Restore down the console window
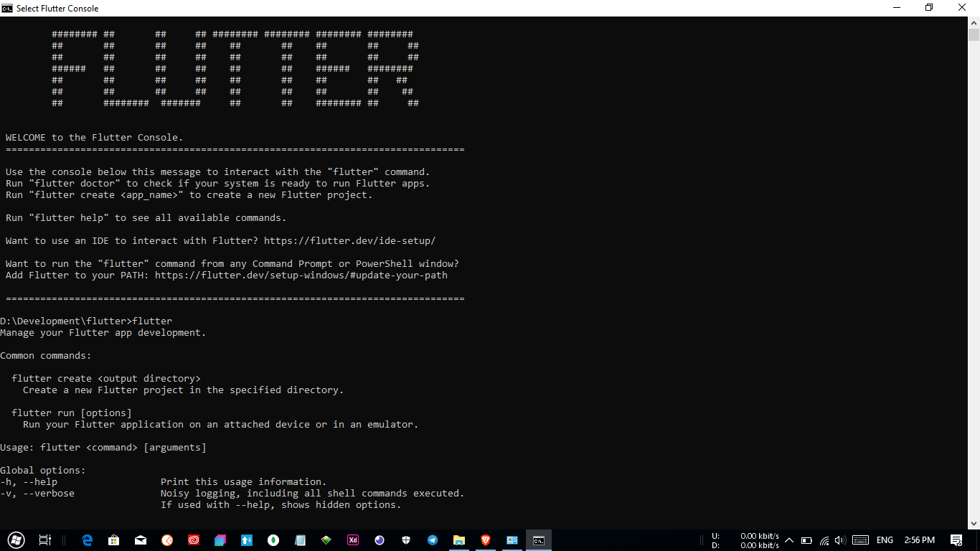This screenshot has height=551, width=980. 929,8
